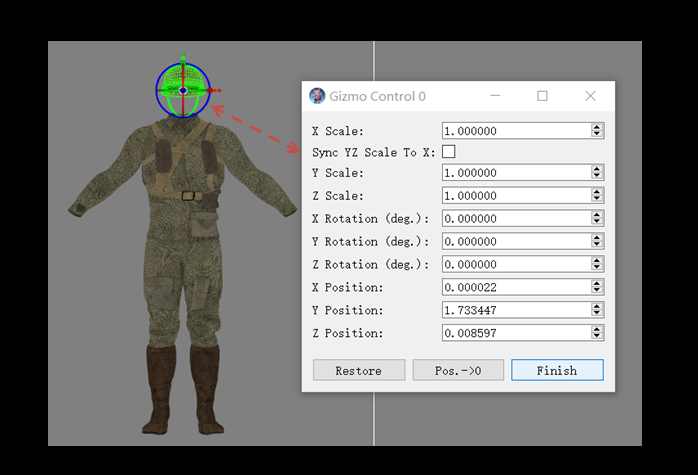Click the Restore button

tap(359, 370)
